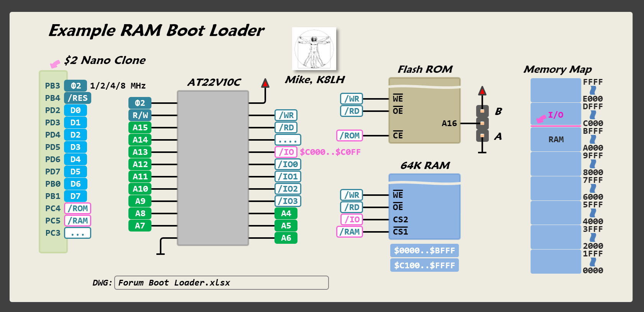Select the R/W input label on AT22V10C

pos(140,115)
